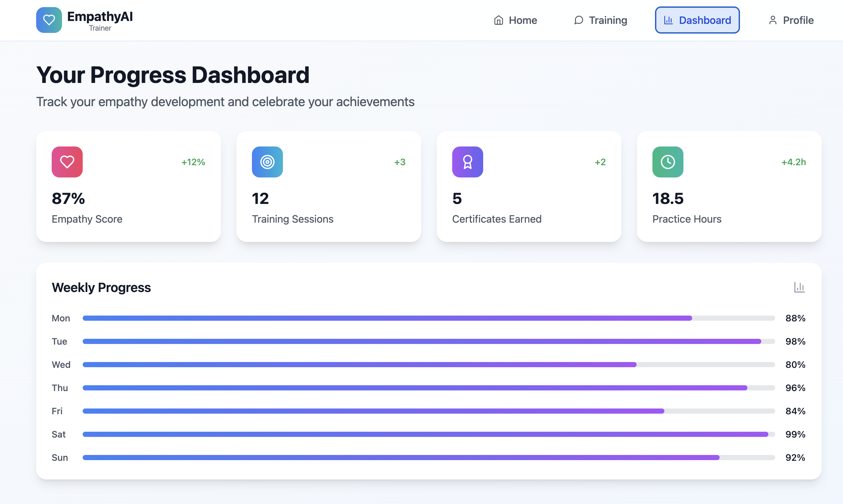The width and height of the screenshot is (843, 504).
Task: Click the purple award Certificates icon
Action: [467, 162]
